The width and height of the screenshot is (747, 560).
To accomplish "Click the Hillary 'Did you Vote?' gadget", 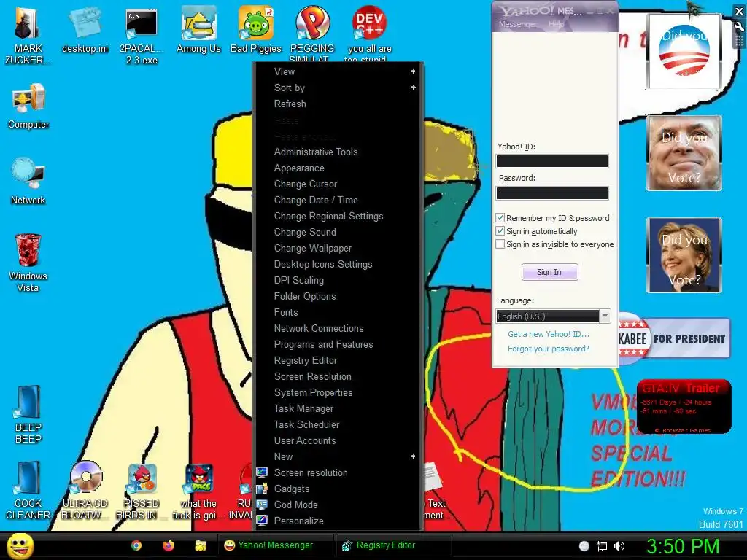I will tap(684, 254).
